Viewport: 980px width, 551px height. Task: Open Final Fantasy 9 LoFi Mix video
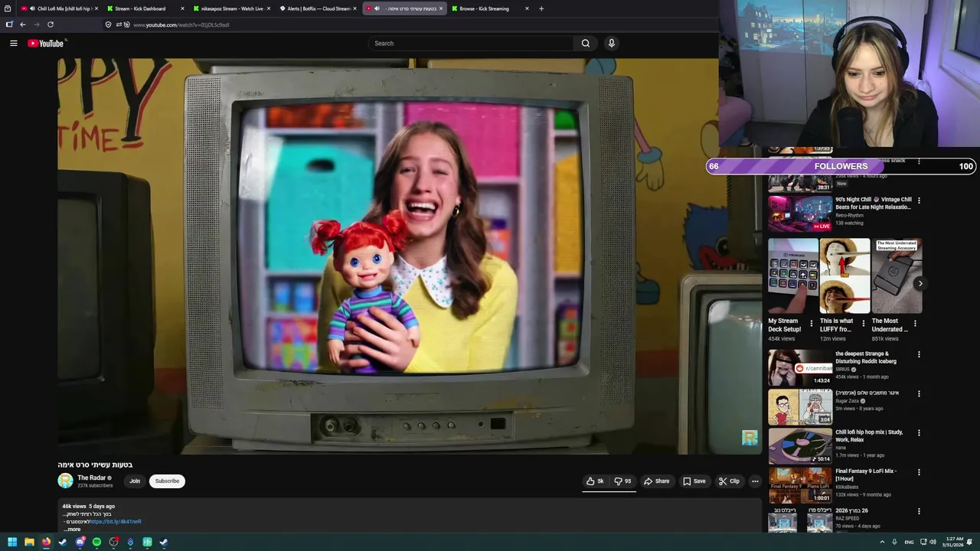(x=800, y=484)
